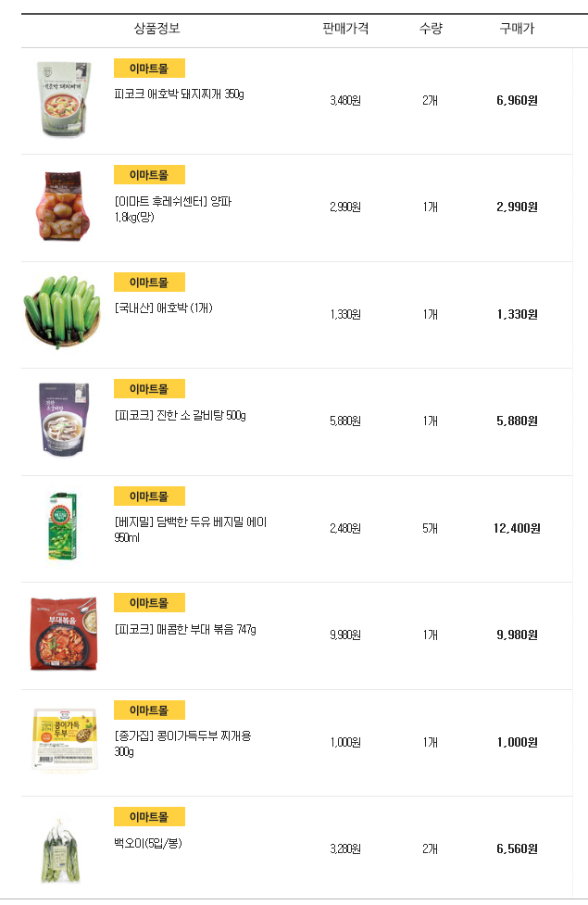Click the [피코크] 매콤한 부대 볶음 747g link

[185, 630]
